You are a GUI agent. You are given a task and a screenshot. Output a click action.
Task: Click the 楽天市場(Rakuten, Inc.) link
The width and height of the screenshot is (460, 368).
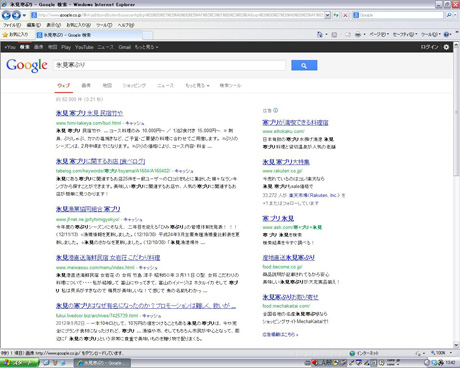click(x=314, y=195)
